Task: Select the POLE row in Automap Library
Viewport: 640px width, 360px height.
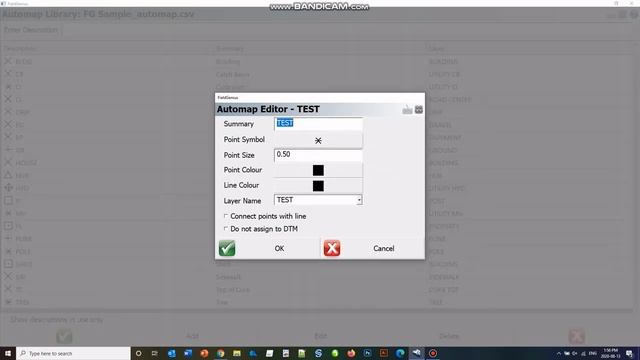Action: [x=318, y=251]
